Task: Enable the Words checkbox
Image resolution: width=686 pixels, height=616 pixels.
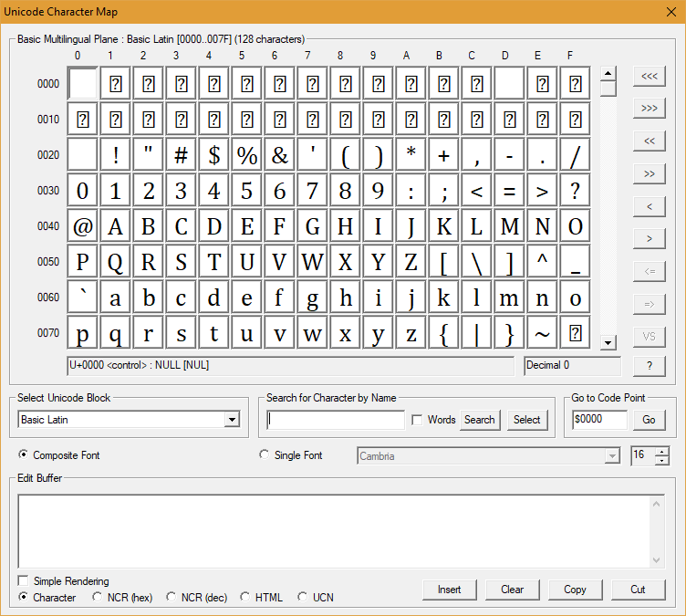Action: pyautogui.click(x=417, y=420)
